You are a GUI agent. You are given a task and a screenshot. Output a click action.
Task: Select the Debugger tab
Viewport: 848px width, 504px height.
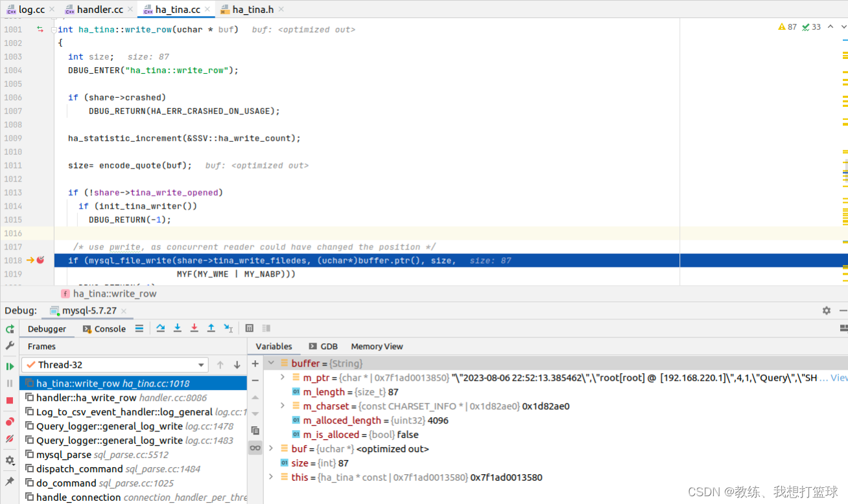coord(47,328)
